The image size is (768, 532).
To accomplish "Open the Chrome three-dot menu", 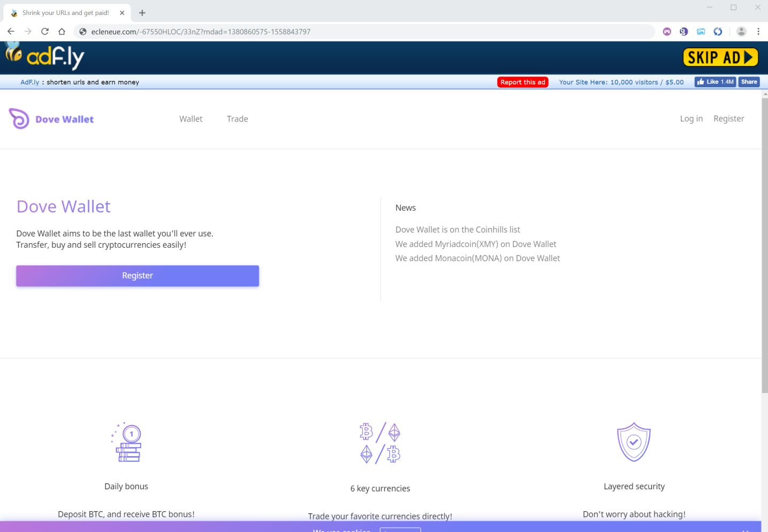I will pyautogui.click(x=758, y=32).
